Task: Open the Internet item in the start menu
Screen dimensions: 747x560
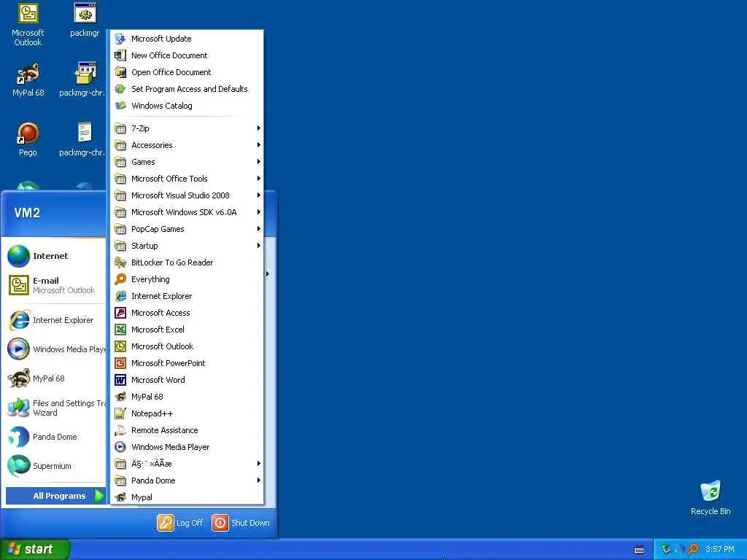Action: (55, 256)
